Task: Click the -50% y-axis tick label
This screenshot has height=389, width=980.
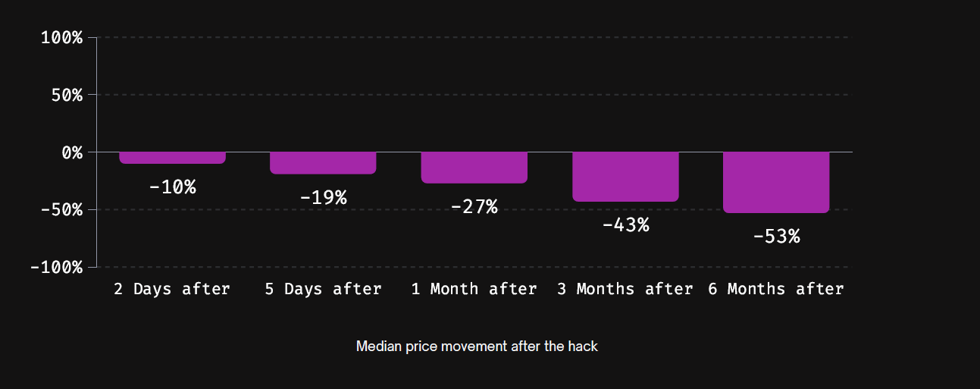Action: (61, 209)
